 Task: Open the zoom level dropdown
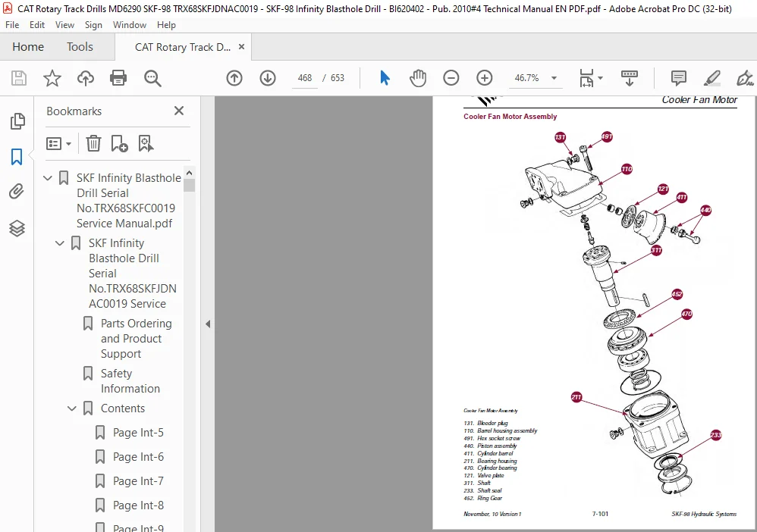pyautogui.click(x=554, y=77)
